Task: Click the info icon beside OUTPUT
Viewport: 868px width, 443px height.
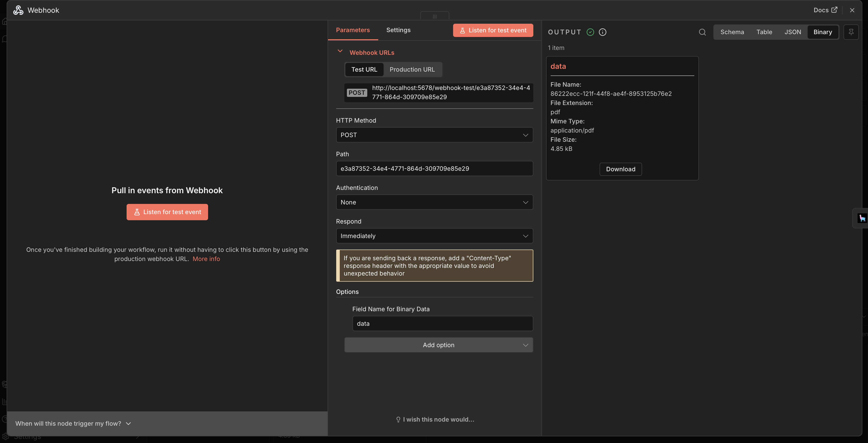Action: (x=602, y=32)
